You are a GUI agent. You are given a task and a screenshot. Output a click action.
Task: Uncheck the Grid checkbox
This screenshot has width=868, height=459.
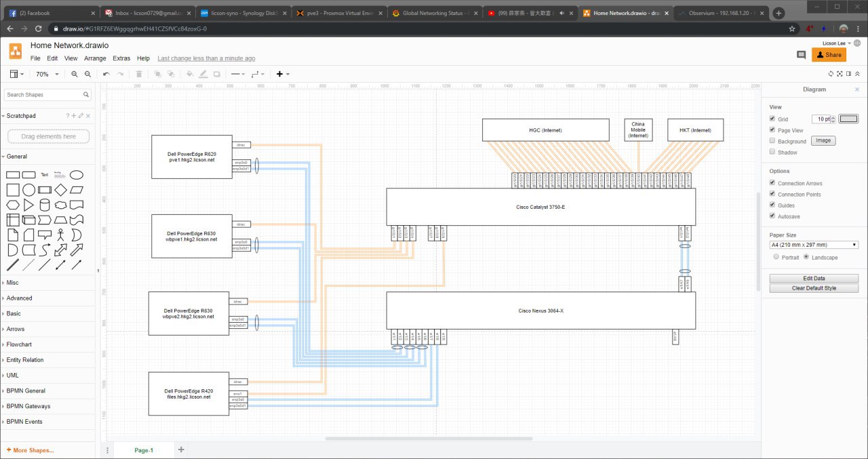point(772,119)
